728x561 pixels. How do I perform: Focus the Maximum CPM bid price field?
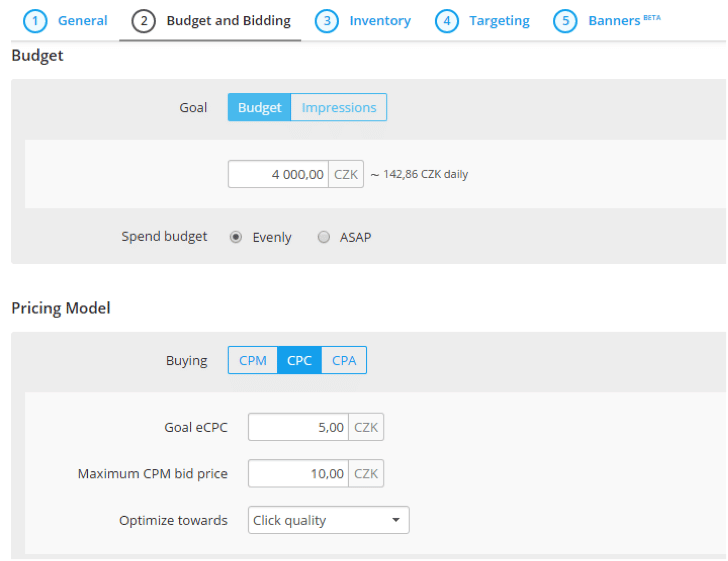pos(298,474)
